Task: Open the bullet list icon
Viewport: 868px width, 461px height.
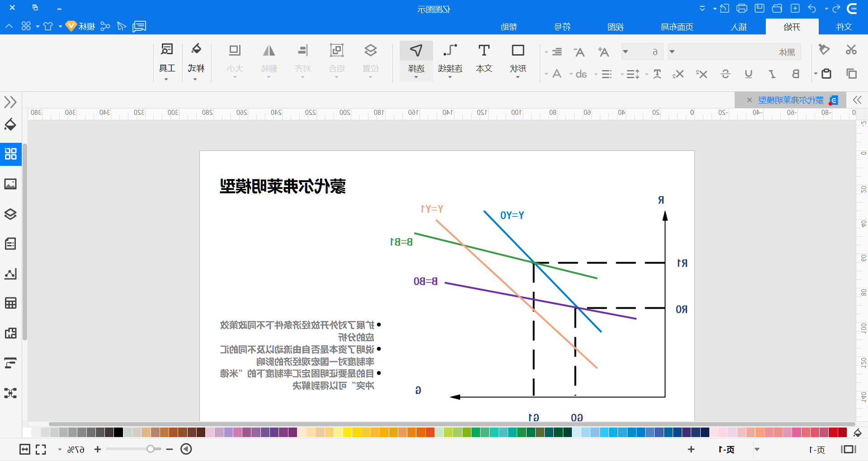Action: pyautogui.click(x=607, y=74)
